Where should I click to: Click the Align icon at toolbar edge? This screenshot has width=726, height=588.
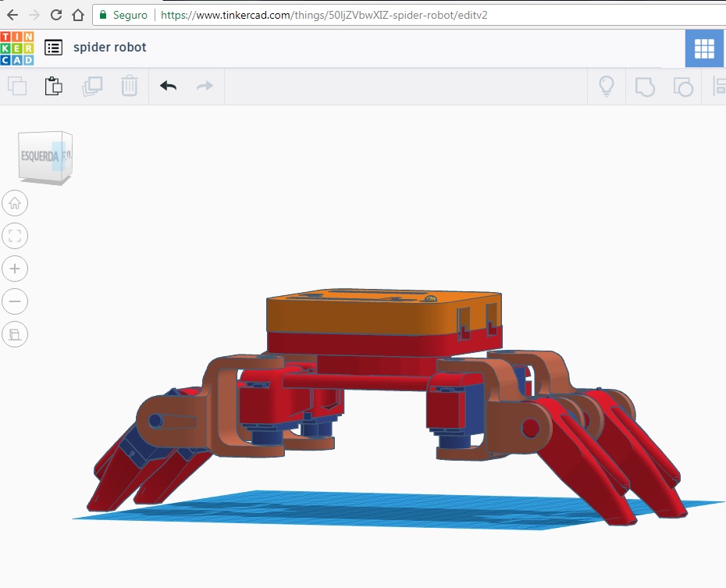point(719,87)
